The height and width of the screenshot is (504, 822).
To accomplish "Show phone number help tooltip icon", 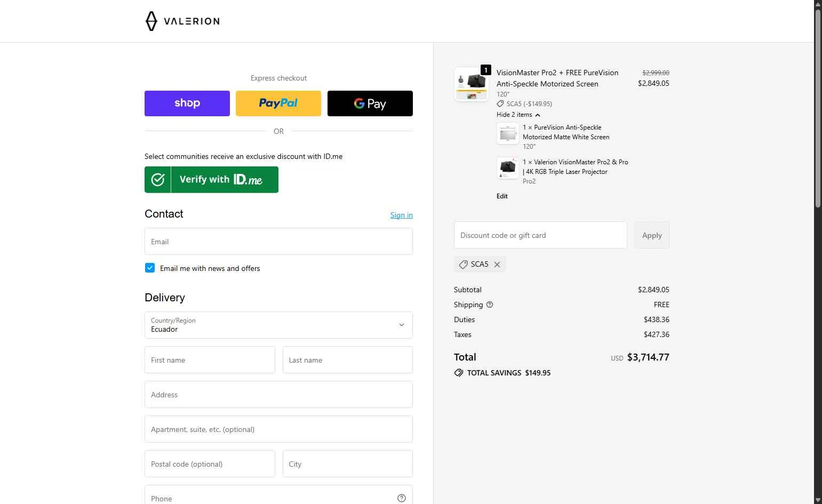I will click(x=402, y=498).
